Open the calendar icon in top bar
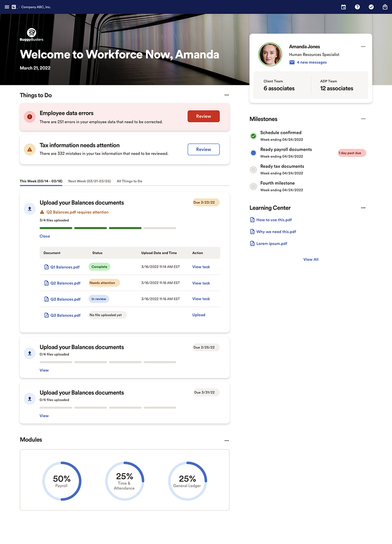 click(343, 7)
